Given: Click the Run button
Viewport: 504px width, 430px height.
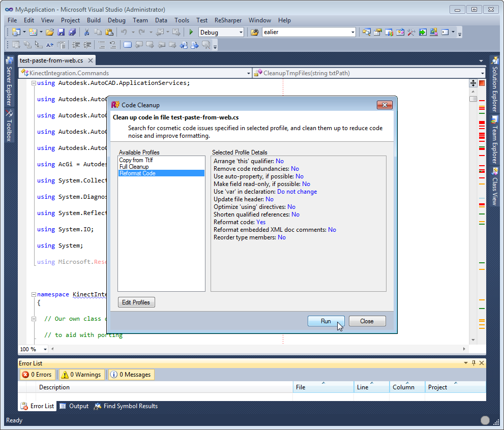Looking at the screenshot, I should [326, 321].
